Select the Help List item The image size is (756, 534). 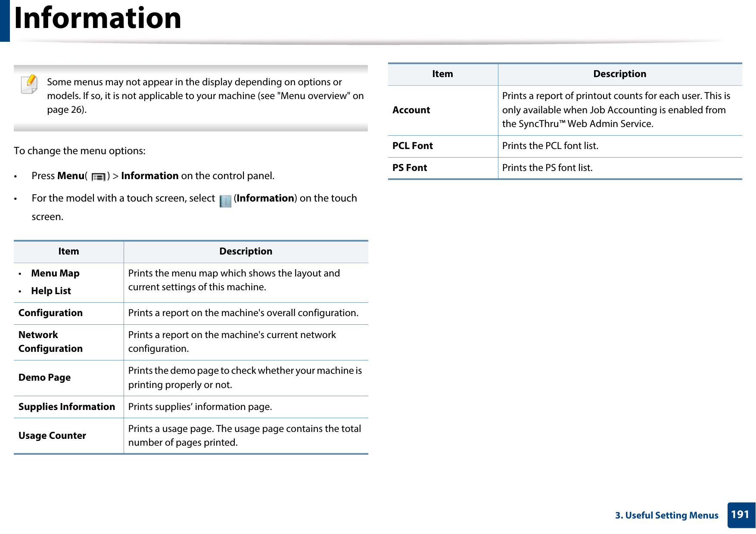(x=51, y=291)
